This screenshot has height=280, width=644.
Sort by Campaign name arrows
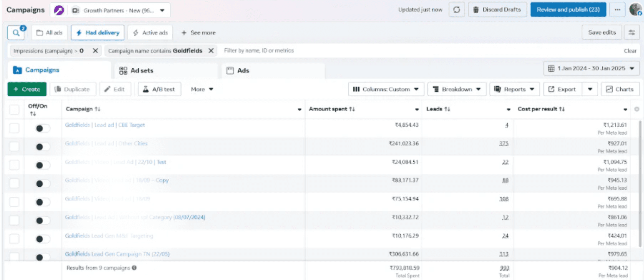(x=97, y=109)
